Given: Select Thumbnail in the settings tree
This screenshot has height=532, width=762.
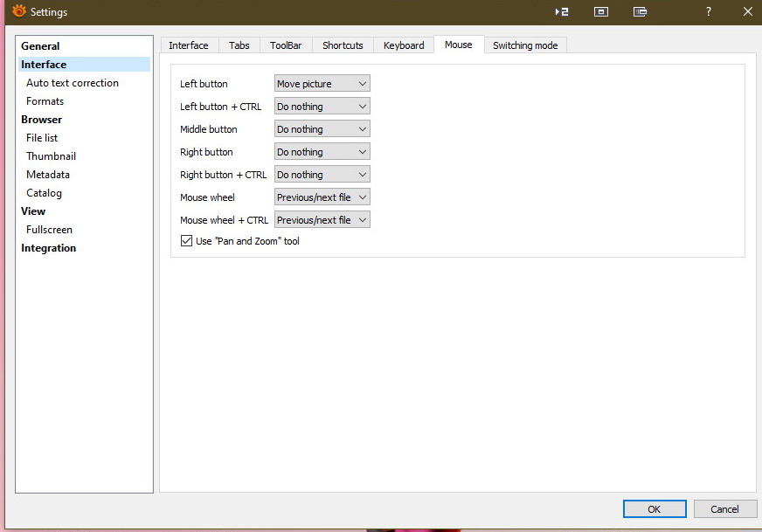Looking at the screenshot, I should [51, 156].
